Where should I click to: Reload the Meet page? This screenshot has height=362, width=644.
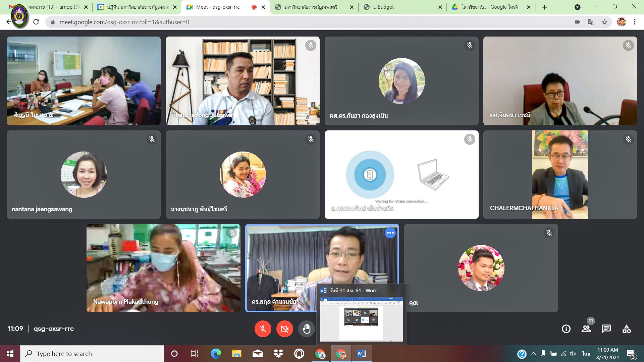point(36,22)
